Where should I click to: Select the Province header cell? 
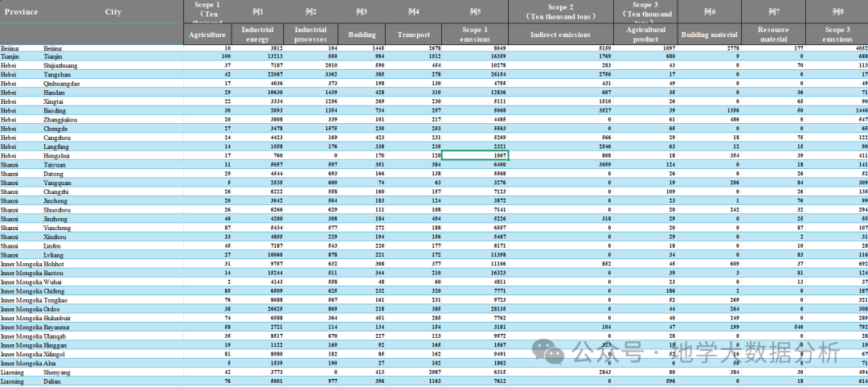(21, 11)
